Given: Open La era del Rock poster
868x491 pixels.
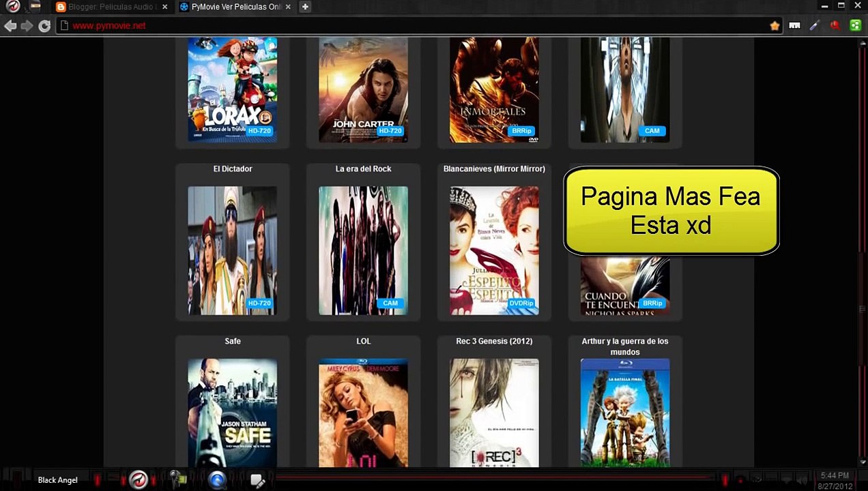Looking at the screenshot, I should pyautogui.click(x=363, y=250).
